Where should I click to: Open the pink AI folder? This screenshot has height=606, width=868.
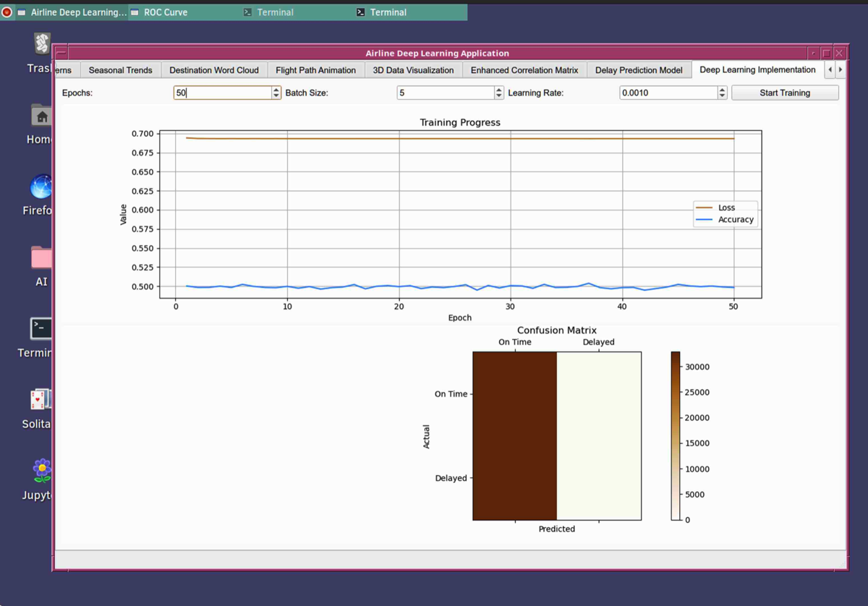coord(41,258)
